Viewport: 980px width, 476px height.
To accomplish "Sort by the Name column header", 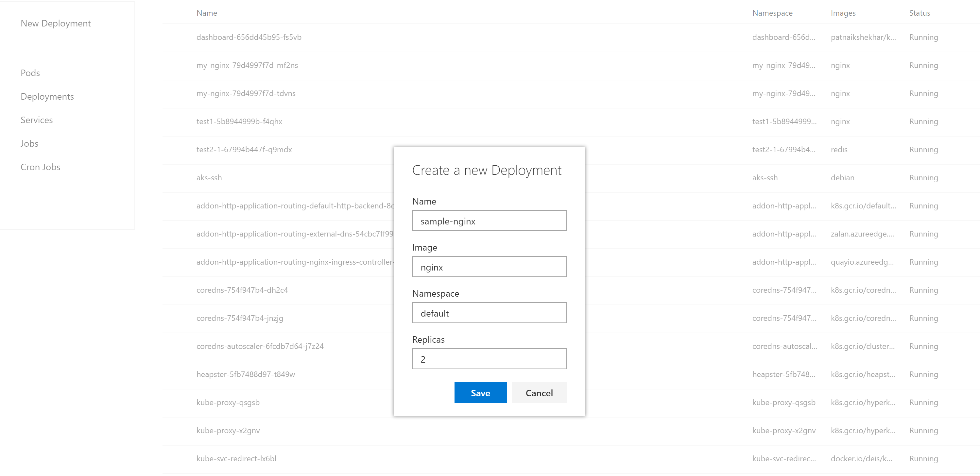I will pyautogui.click(x=207, y=13).
